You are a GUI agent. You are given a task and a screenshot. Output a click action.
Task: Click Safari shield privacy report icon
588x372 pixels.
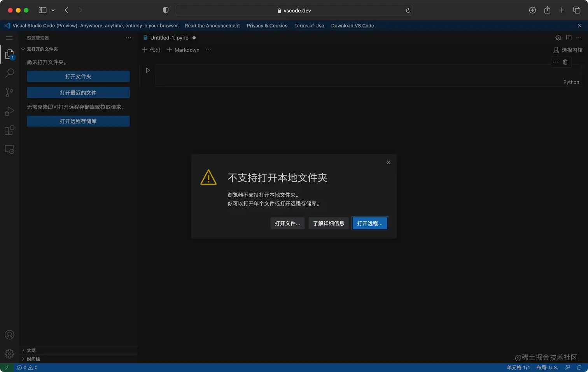[166, 10]
